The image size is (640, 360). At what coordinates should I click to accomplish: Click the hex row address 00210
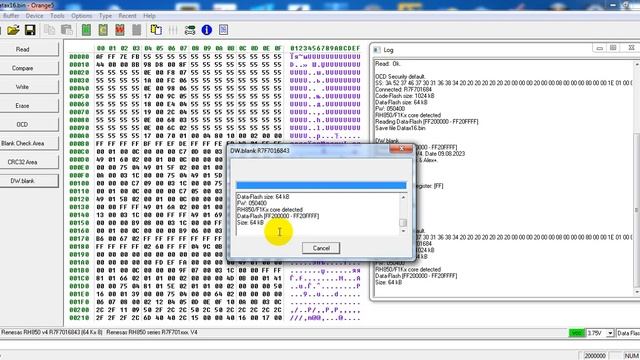pos(79,318)
